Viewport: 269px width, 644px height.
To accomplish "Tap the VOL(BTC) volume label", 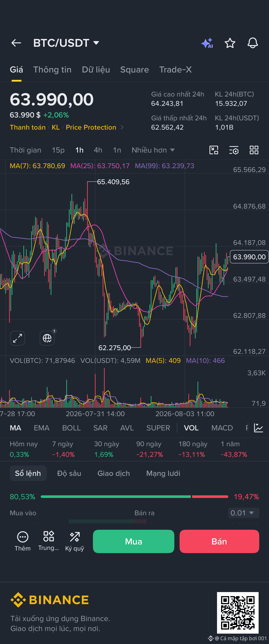I will [x=42, y=361].
